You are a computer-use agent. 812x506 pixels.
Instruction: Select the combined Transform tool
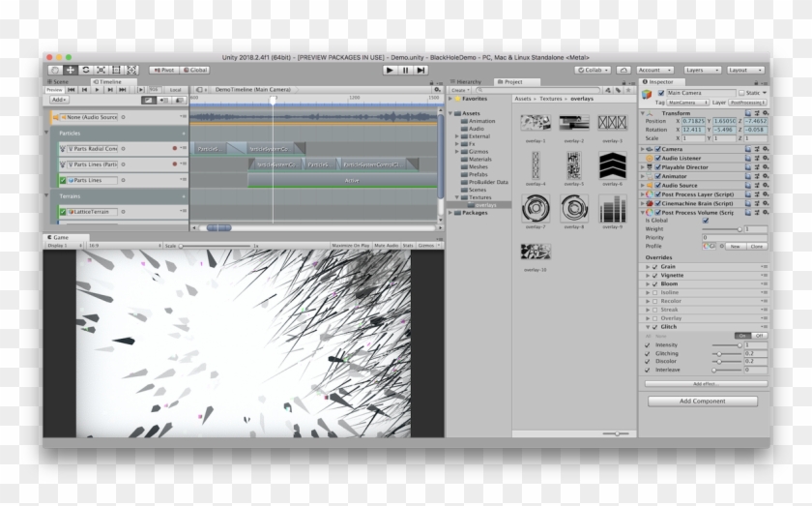tap(132, 70)
